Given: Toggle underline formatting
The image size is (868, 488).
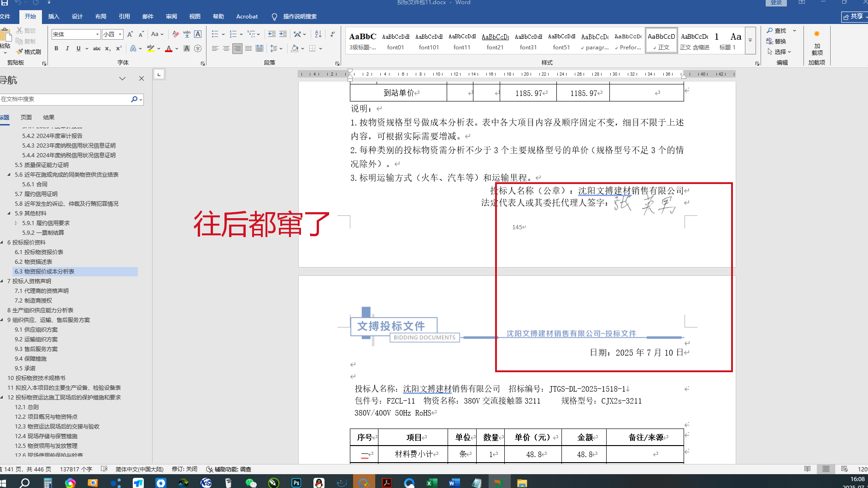Looking at the screenshot, I should pyautogui.click(x=78, y=48).
